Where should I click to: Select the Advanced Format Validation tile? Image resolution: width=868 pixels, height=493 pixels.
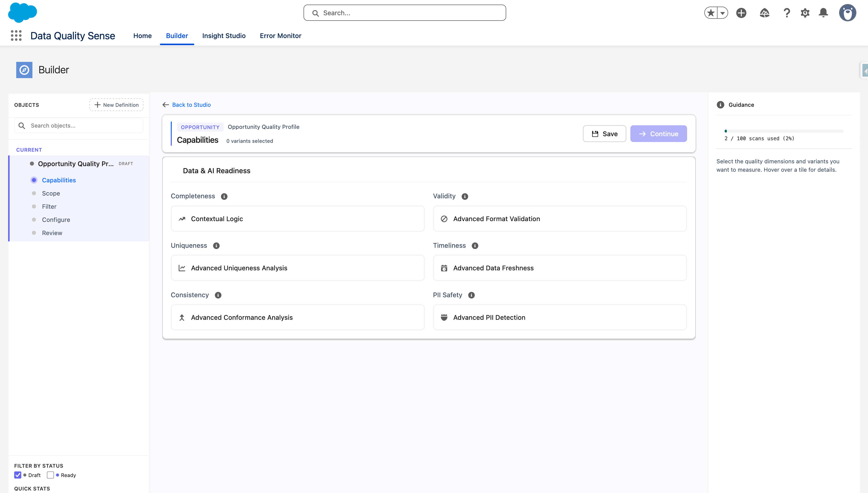click(560, 219)
